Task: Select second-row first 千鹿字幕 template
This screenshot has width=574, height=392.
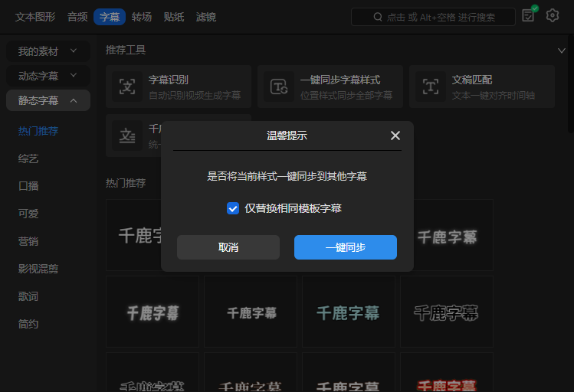Action: click(153, 312)
